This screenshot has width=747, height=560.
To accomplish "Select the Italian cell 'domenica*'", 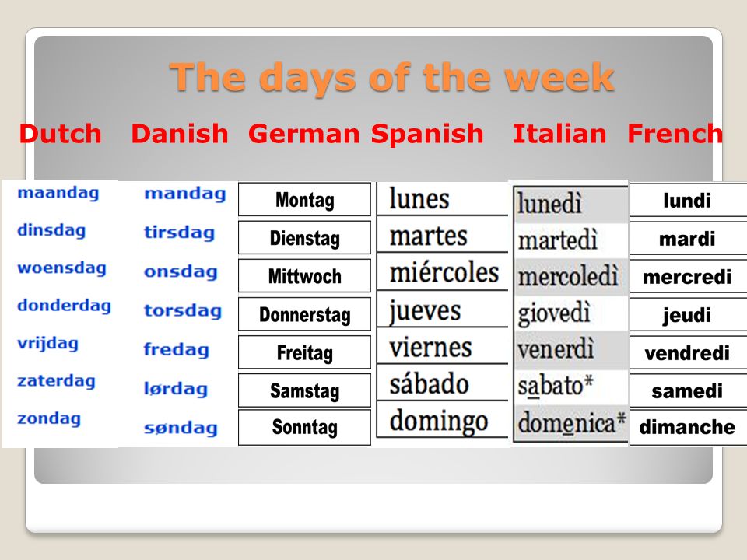I will click(x=570, y=423).
